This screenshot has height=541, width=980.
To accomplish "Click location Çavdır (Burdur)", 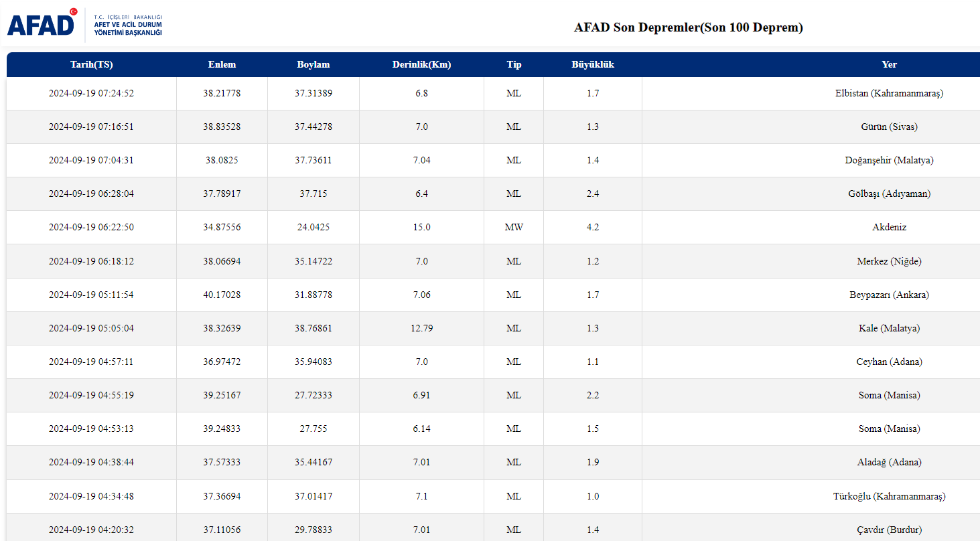I will 889,530.
